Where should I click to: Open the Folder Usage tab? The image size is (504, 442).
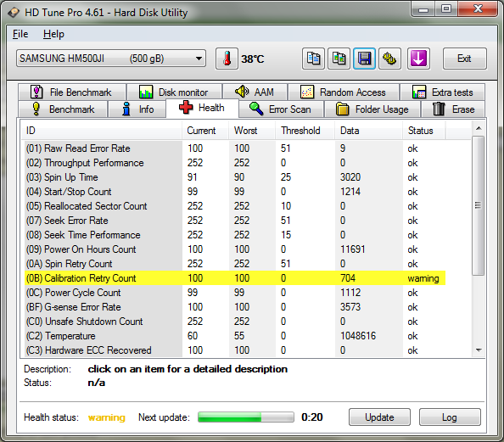click(x=372, y=109)
